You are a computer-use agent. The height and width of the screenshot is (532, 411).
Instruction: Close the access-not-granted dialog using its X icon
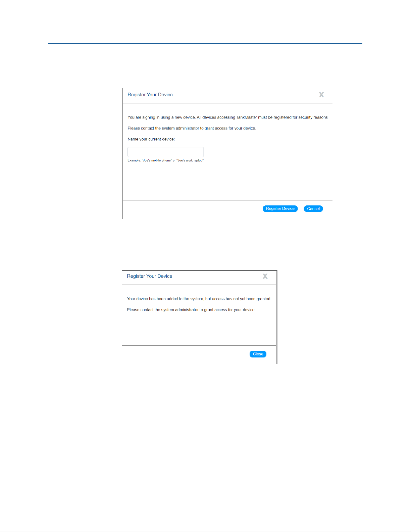tap(265, 276)
